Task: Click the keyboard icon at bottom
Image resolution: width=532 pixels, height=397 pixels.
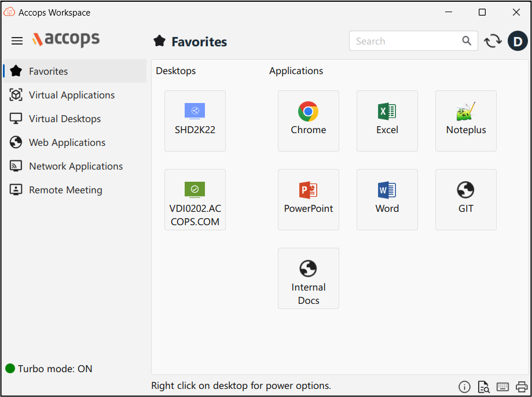Action: click(x=502, y=387)
